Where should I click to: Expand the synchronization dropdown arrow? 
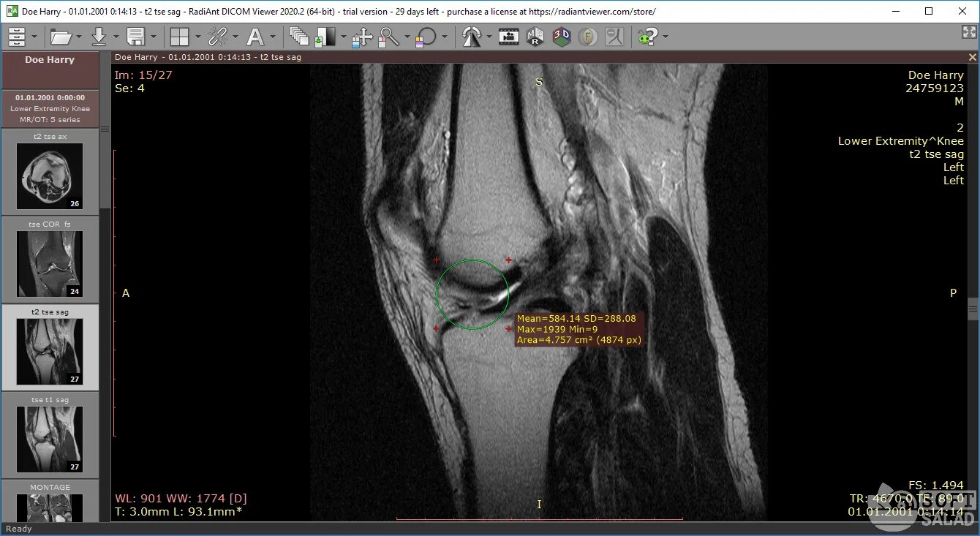click(235, 37)
